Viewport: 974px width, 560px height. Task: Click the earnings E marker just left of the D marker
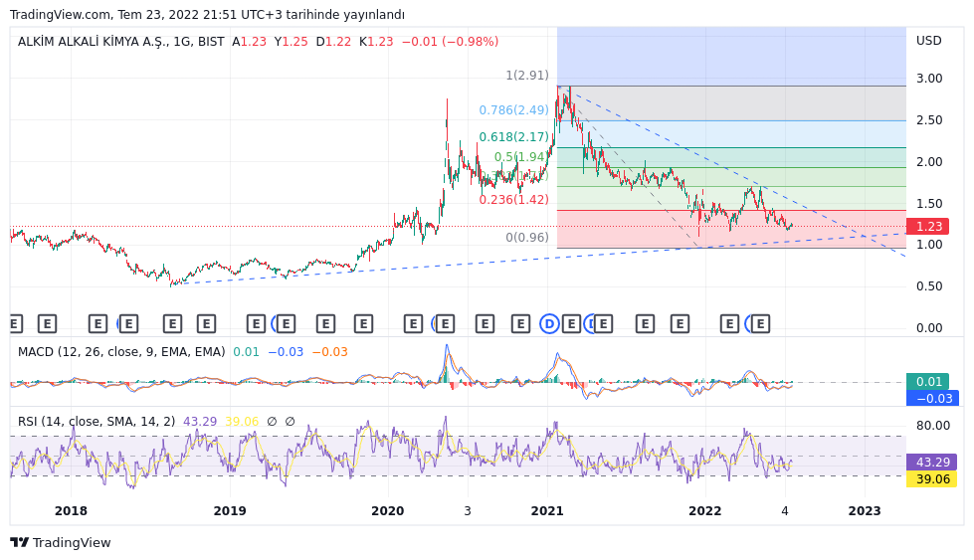520,323
